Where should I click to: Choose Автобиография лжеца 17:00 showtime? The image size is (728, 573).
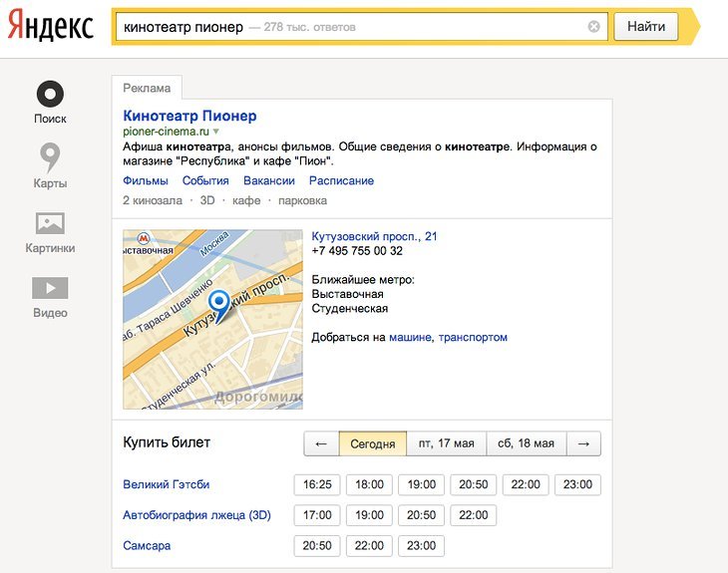[317, 515]
